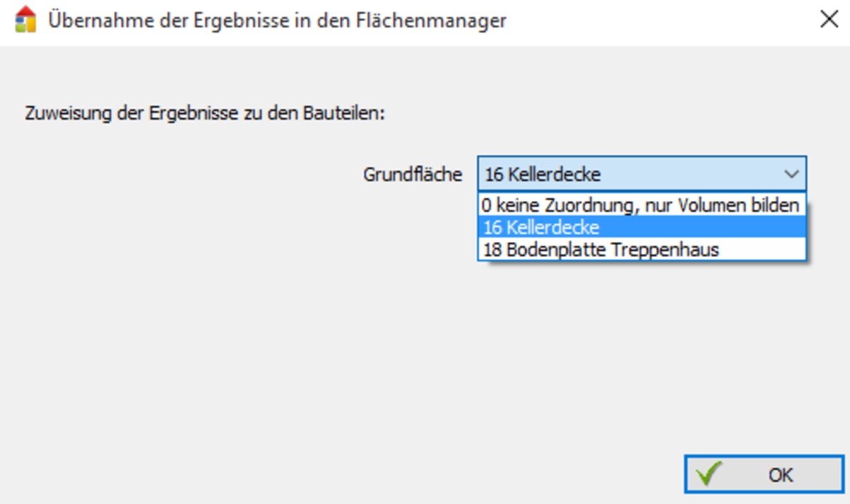This screenshot has height=504, width=850.
Task: Click the "Zuweisung der Ergebnisse zu den Bauteilen" heading
Action: tap(204, 113)
